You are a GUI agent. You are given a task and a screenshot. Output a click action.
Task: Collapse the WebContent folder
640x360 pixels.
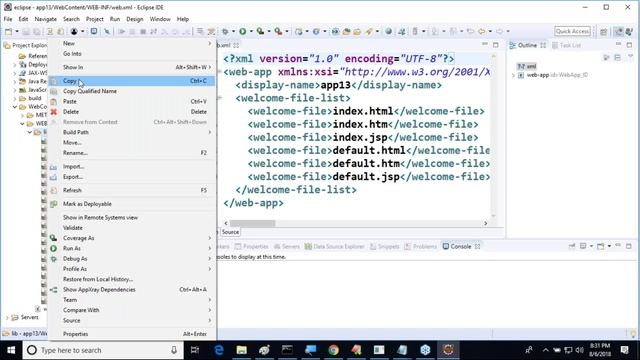pyautogui.click(x=15, y=107)
